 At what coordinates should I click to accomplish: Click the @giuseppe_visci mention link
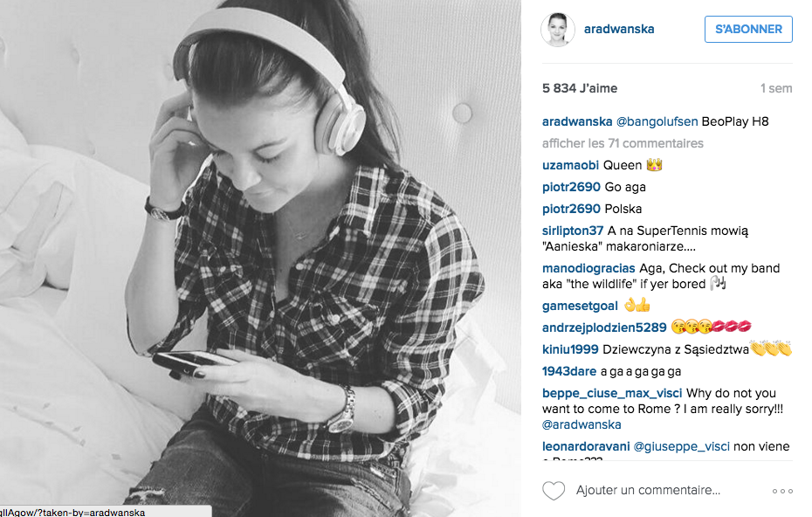click(682, 446)
